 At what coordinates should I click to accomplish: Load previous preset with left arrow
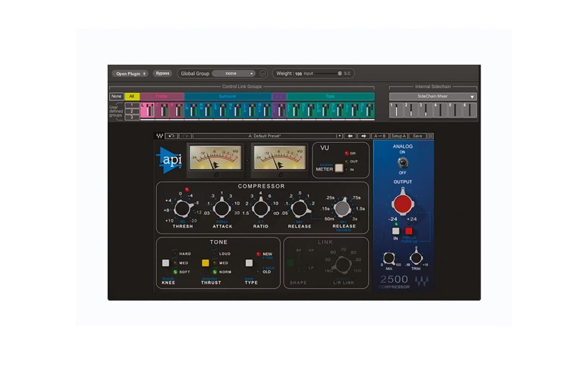(x=350, y=136)
